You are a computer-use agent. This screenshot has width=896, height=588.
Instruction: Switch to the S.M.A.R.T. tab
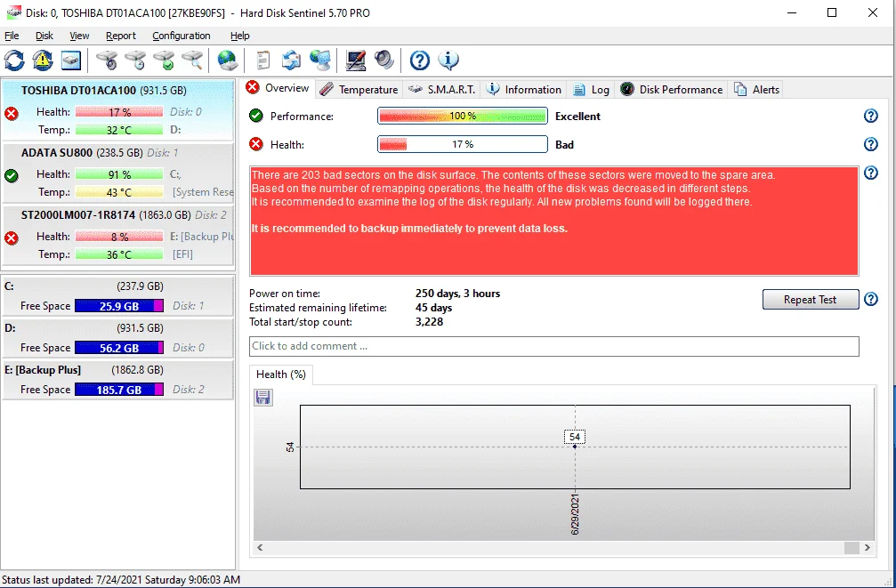tap(441, 90)
